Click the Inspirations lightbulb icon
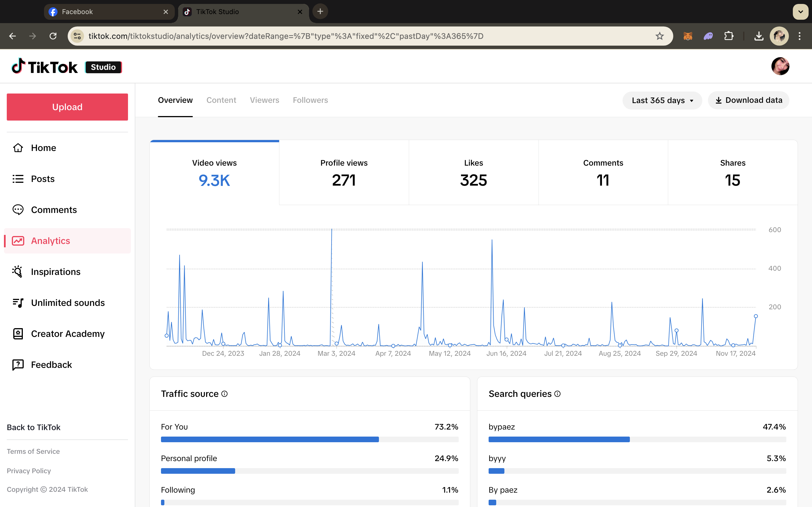812x507 pixels. coord(18,272)
